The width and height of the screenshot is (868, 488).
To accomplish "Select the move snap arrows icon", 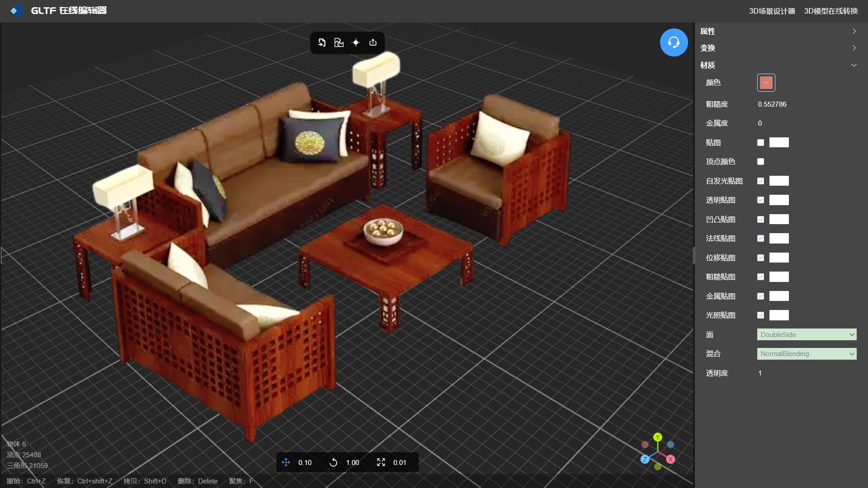I will 286,462.
